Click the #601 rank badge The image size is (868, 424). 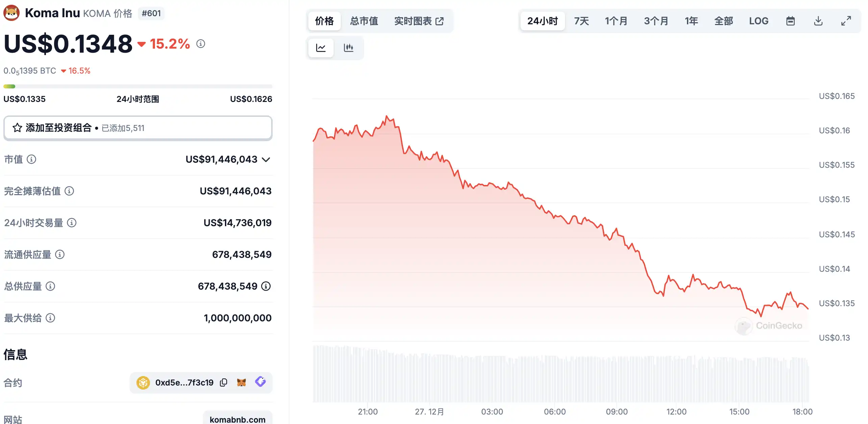tap(151, 14)
